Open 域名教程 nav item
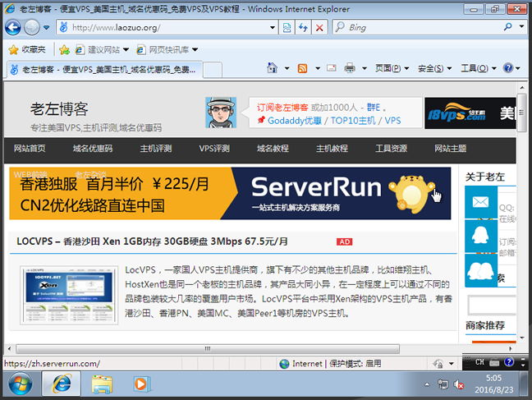 click(x=273, y=149)
